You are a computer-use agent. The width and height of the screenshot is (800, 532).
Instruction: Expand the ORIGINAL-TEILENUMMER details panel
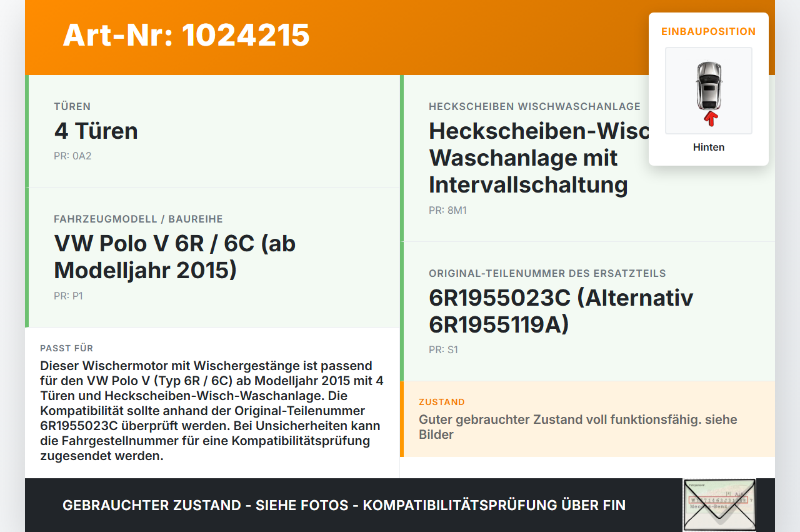(x=547, y=273)
